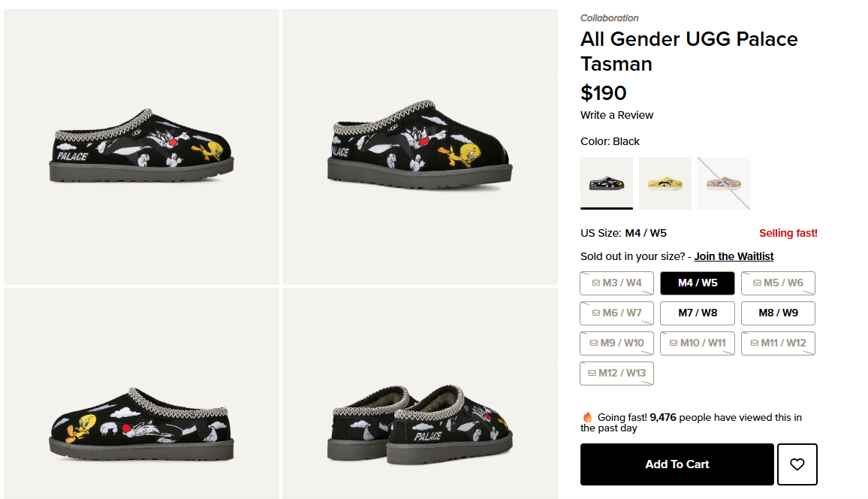Open the Join the Waitlist link

(x=734, y=256)
